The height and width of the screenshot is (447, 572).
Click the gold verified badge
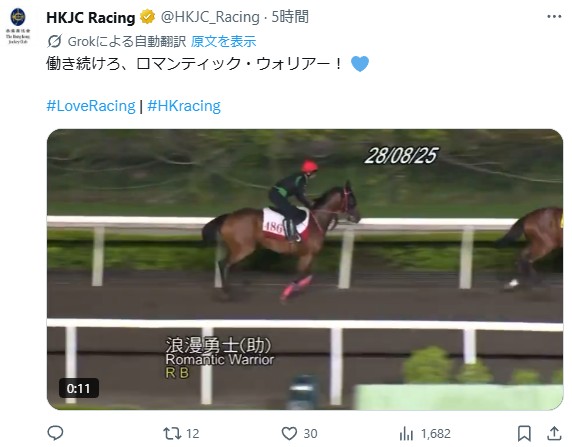pyautogui.click(x=147, y=17)
